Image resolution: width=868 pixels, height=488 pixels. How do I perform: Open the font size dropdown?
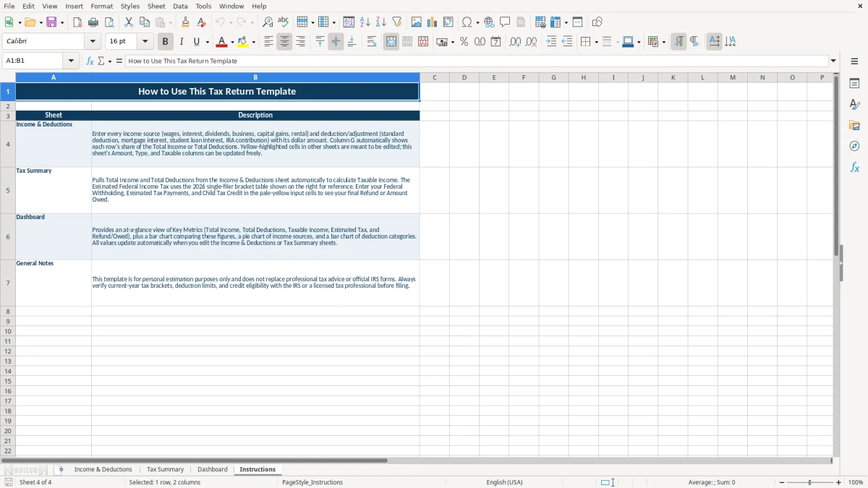point(145,41)
